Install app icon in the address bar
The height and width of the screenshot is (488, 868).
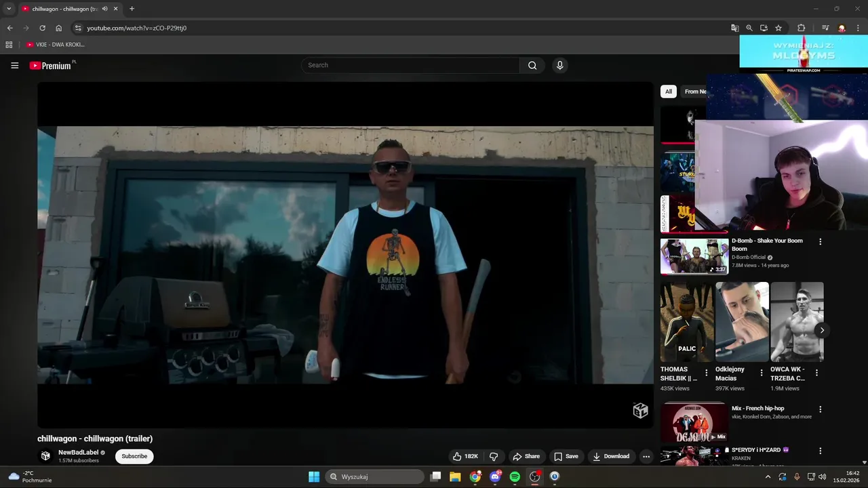(x=764, y=28)
